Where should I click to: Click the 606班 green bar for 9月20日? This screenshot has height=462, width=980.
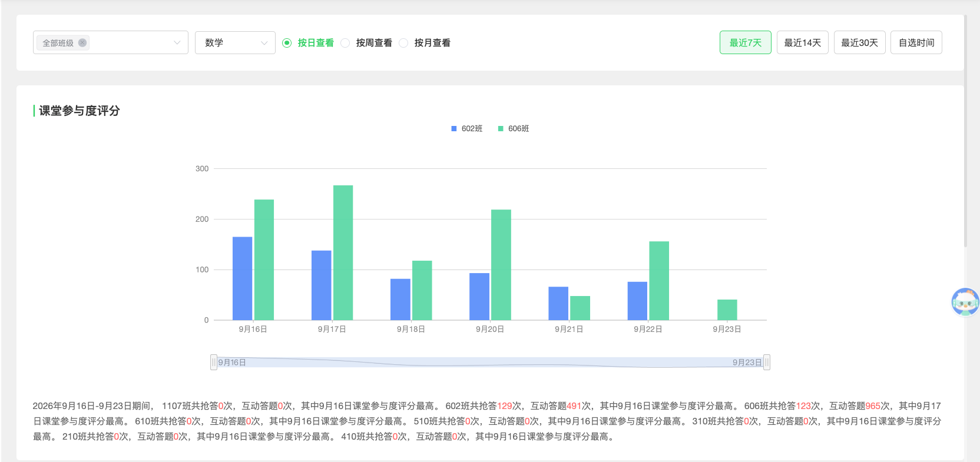[501, 265]
